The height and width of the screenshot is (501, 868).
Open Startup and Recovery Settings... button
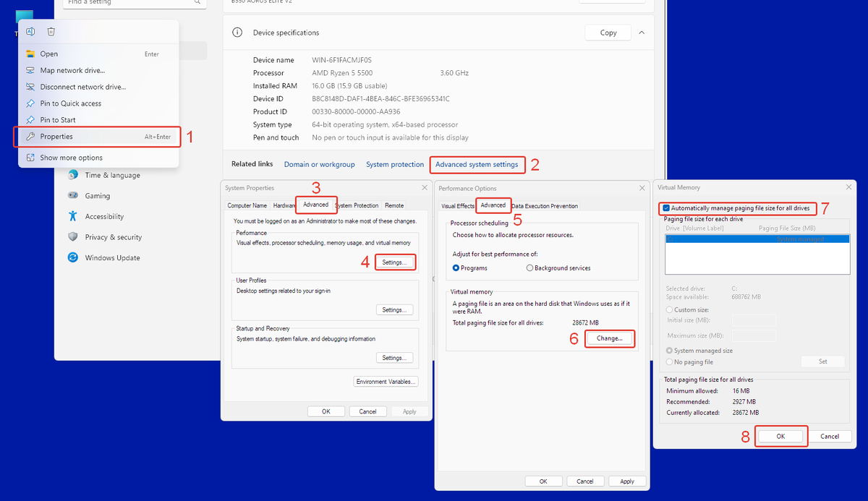[x=395, y=357]
